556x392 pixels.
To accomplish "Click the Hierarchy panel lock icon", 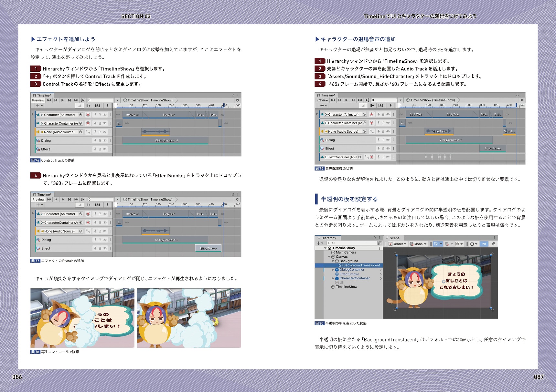I will pyautogui.click(x=375, y=238).
